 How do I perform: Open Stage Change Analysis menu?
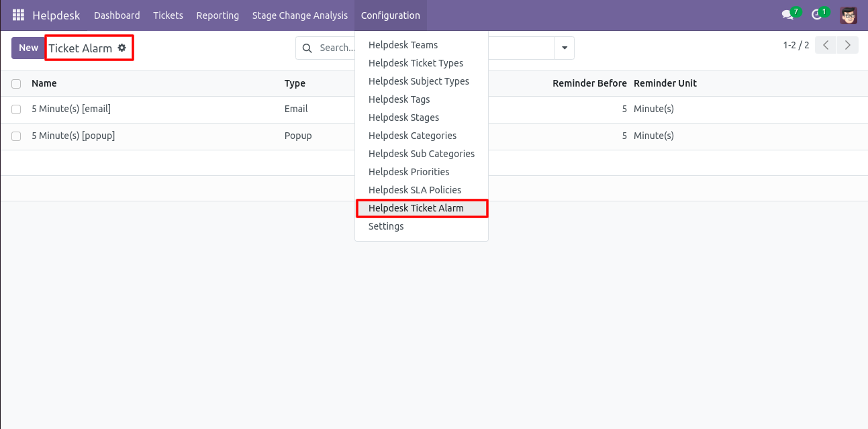pos(300,15)
